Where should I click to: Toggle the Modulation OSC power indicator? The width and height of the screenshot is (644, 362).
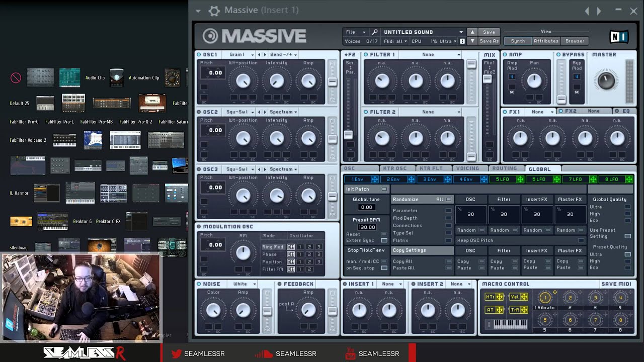(199, 227)
